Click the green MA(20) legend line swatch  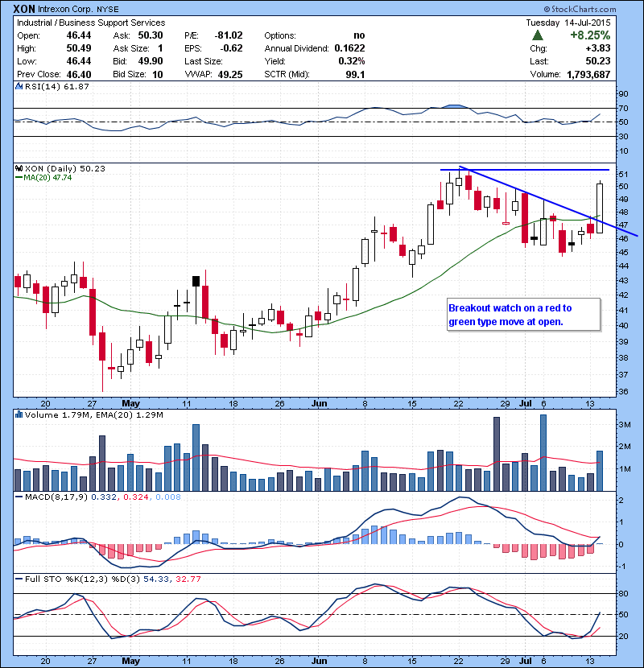(19, 178)
